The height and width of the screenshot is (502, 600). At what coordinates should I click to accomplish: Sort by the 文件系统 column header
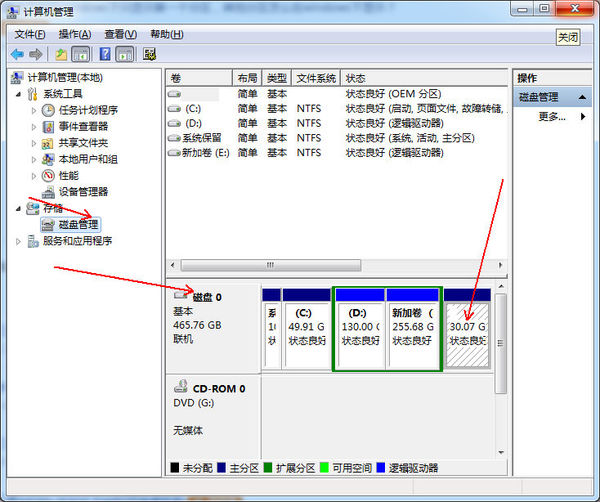(317, 78)
